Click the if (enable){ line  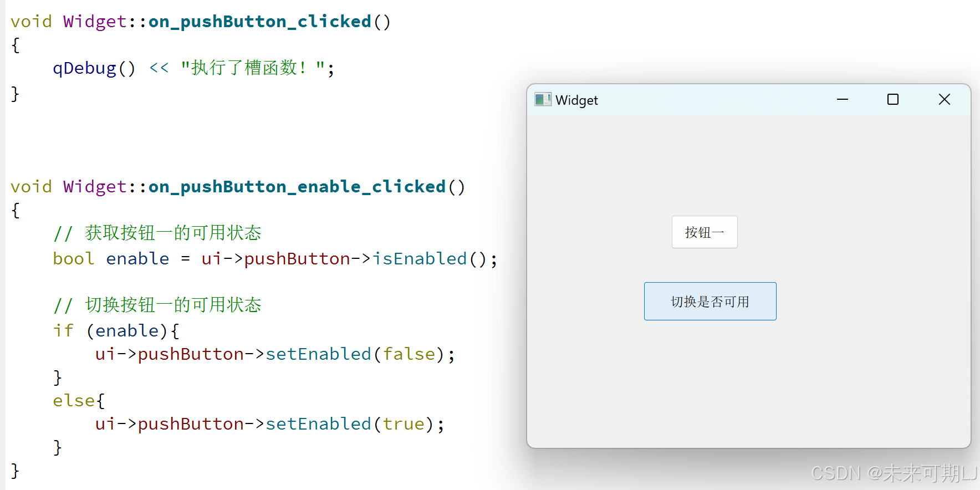116,331
